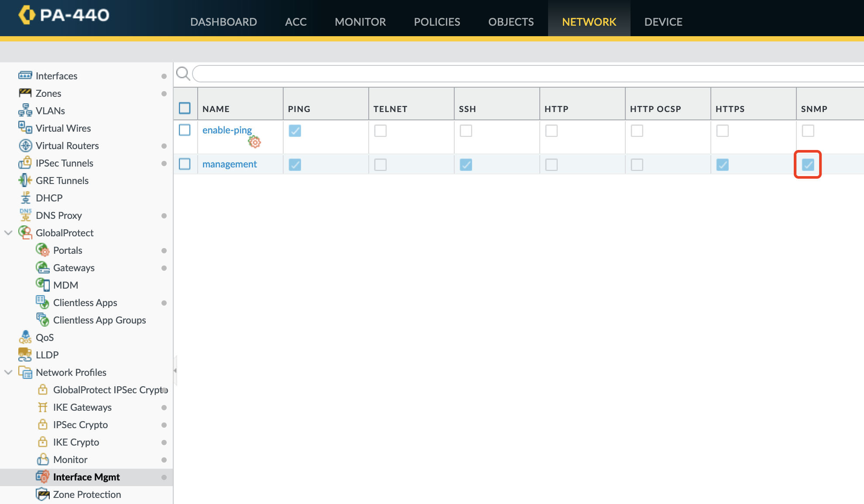The height and width of the screenshot is (504, 864).
Task: Click the override gear icon on enable-ping
Action: (x=254, y=142)
